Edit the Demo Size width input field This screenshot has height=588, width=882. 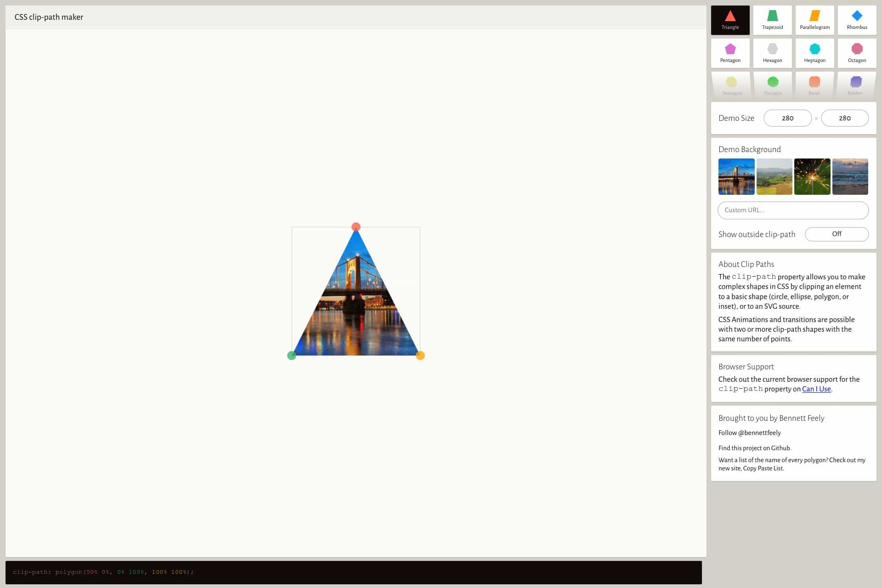click(787, 118)
